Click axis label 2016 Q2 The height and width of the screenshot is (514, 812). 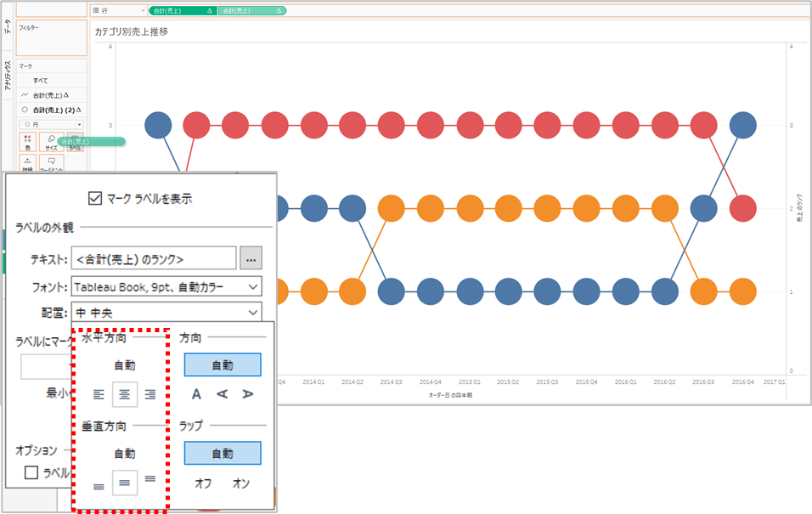click(664, 381)
